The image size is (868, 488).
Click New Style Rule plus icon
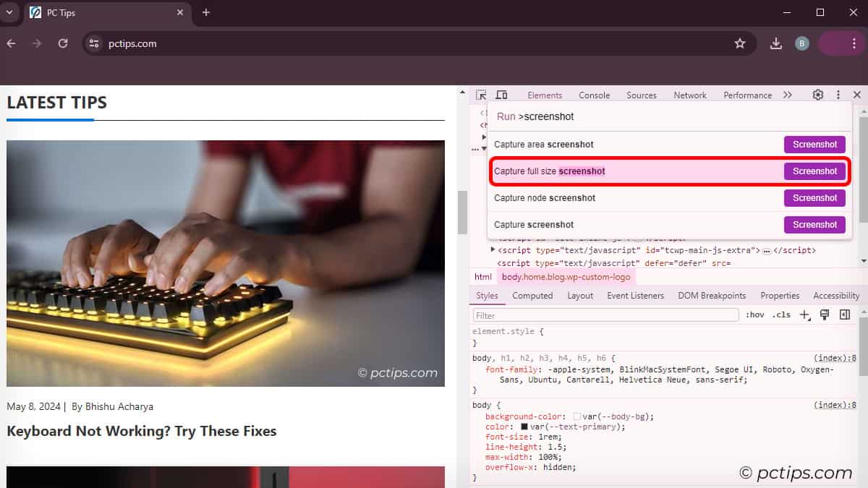click(804, 314)
